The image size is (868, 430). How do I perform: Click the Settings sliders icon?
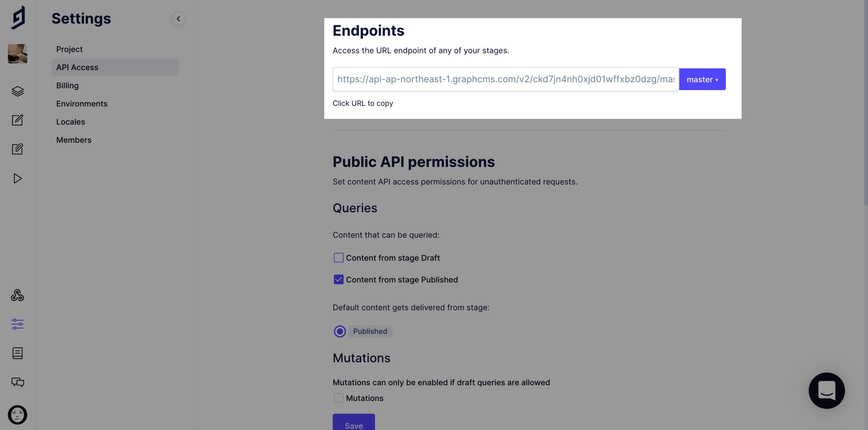(x=17, y=324)
